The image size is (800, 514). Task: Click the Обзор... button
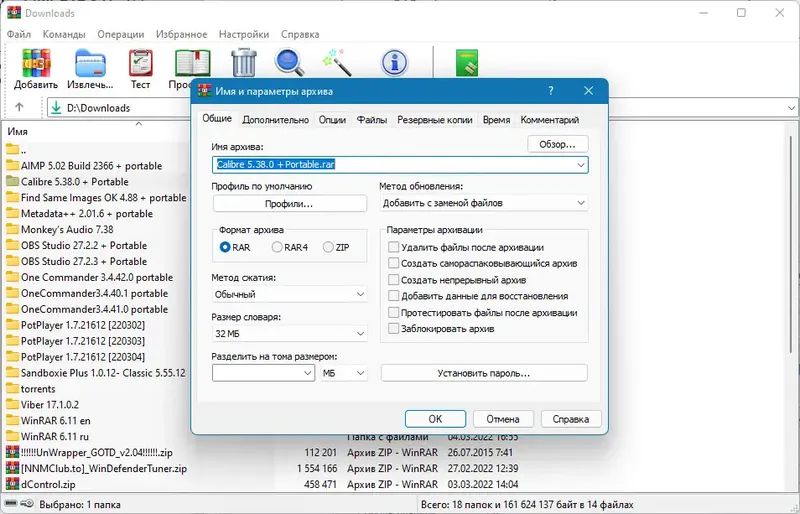pos(558,144)
